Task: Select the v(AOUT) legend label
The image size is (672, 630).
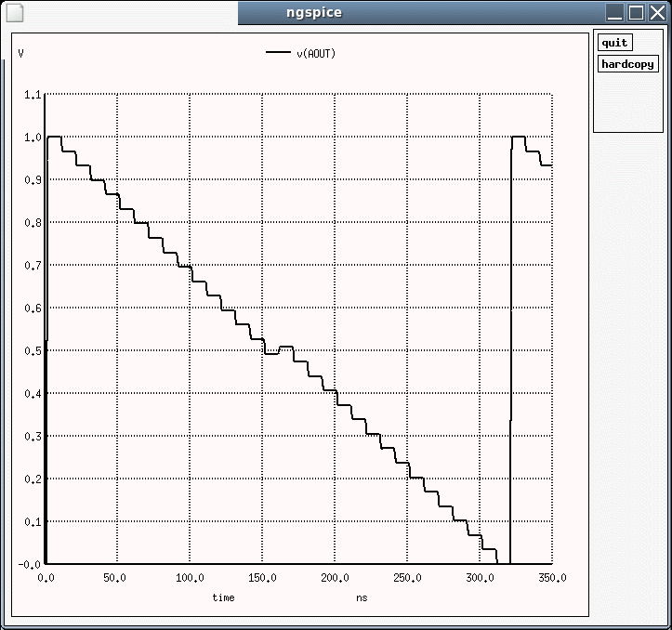Action: pyautogui.click(x=316, y=54)
